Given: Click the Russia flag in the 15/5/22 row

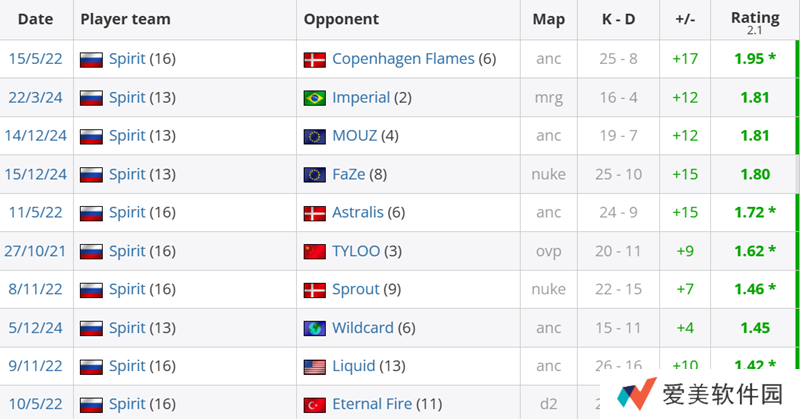Looking at the screenshot, I should [x=91, y=60].
